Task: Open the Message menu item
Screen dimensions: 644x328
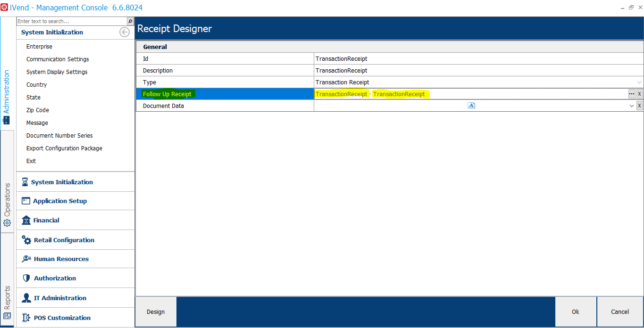Action: 37,123
